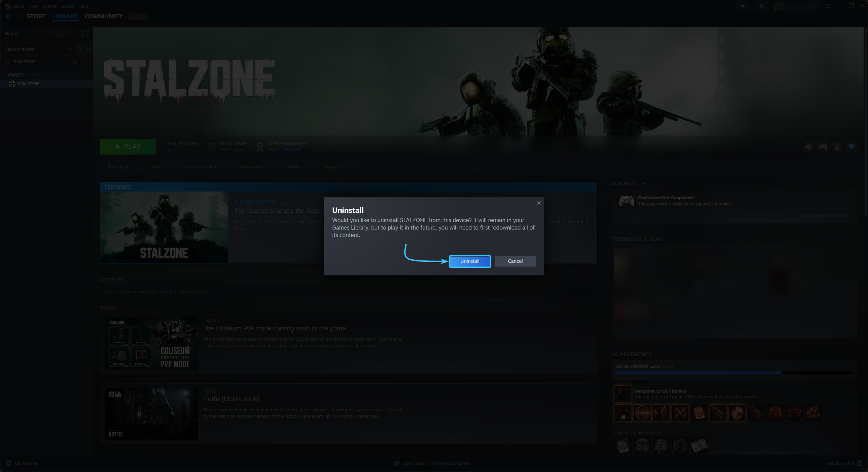Enter Big Picture mode via the monitor icon
868x472 pixels.
(827, 6)
